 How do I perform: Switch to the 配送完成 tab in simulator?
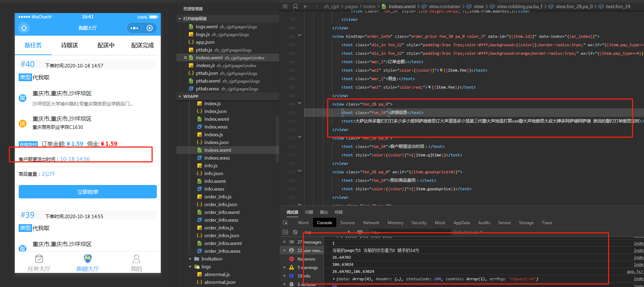coord(142,45)
